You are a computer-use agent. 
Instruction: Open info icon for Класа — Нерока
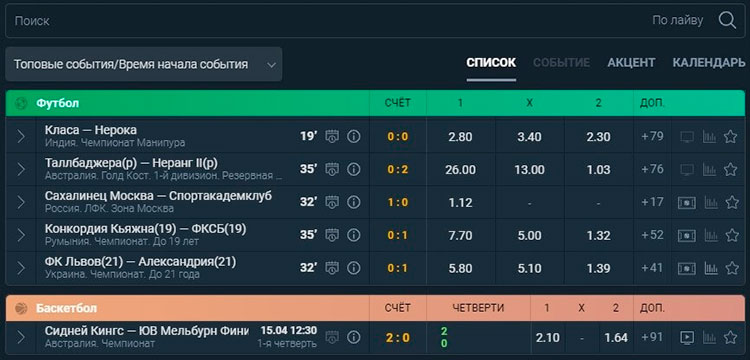(353, 137)
